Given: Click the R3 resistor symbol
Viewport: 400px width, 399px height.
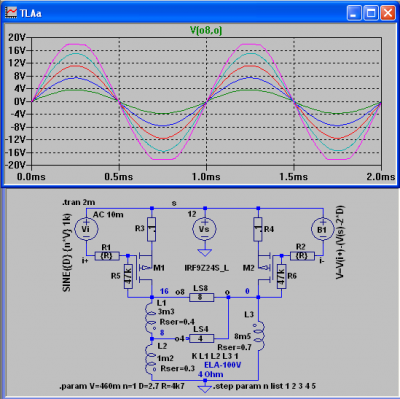Looking at the screenshot, I should [x=151, y=229].
